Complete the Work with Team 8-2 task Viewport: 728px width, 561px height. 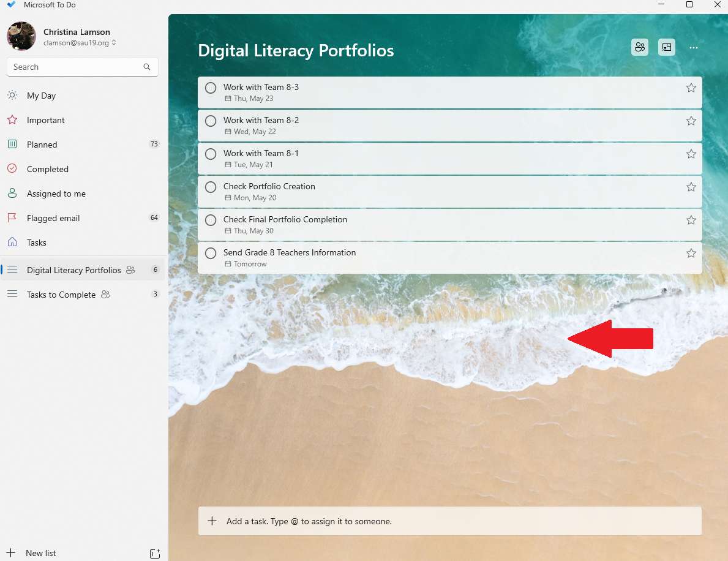[211, 121]
